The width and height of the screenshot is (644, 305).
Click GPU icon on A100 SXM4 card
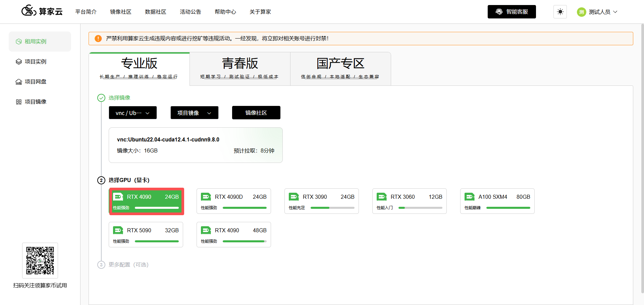coord(470,197)
